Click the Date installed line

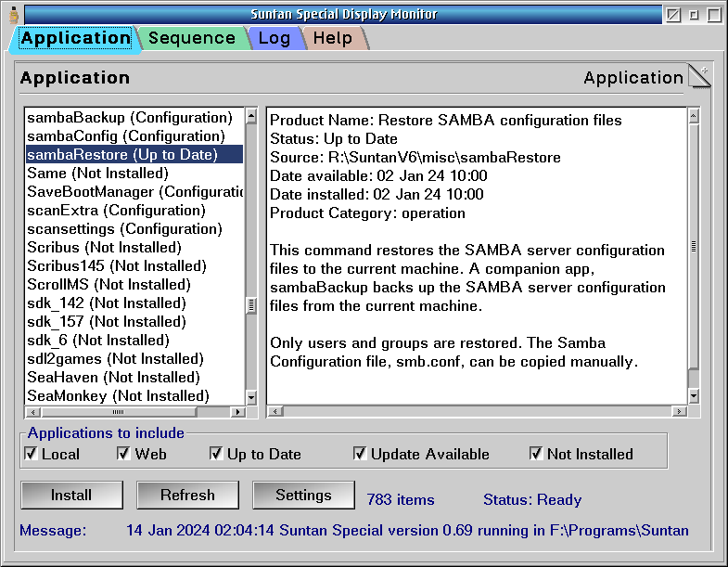tap(377, 194)
